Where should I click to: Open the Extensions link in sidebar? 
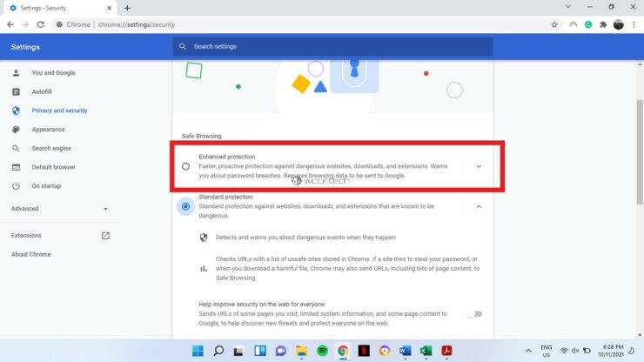coord(26,236)
